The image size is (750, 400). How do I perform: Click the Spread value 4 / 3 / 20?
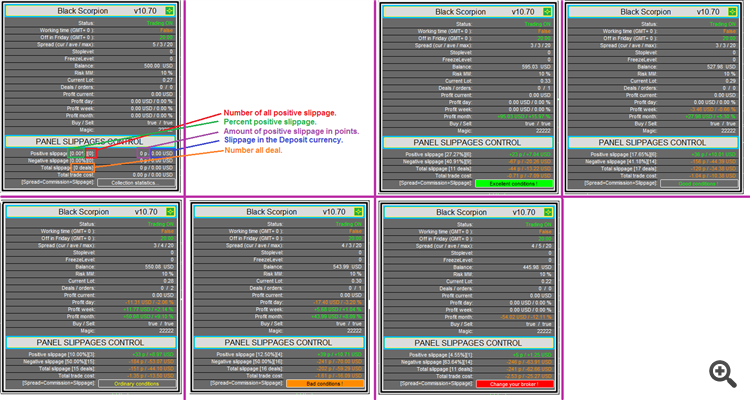tap(352, 245)
